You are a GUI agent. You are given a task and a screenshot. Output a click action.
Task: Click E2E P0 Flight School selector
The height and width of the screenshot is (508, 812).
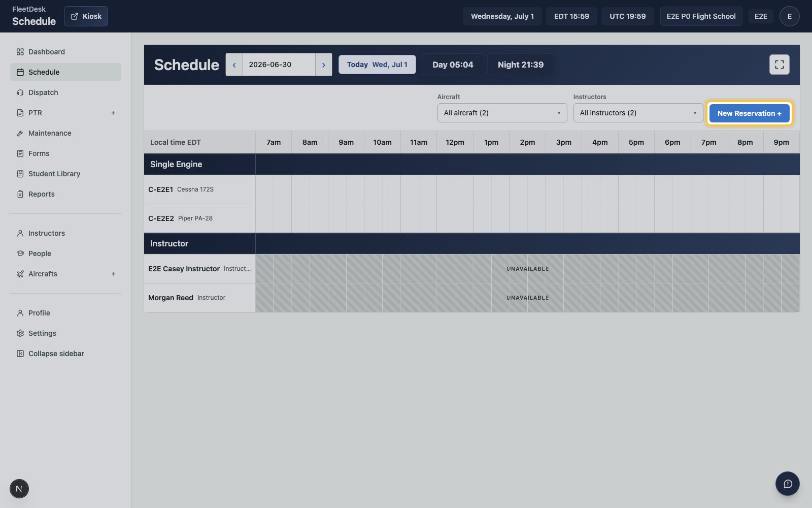pos(701,16)
